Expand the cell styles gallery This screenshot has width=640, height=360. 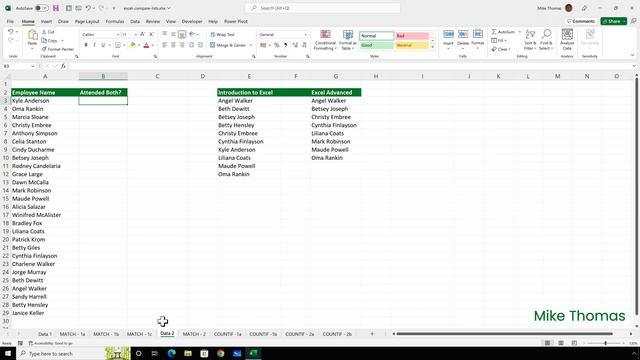(x=433, y=47)
